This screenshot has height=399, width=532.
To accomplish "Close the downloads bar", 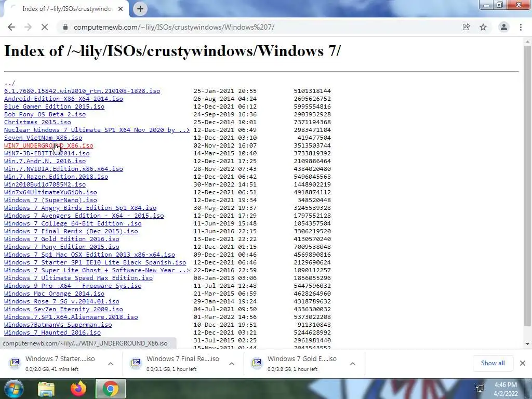I will (523, 363).
